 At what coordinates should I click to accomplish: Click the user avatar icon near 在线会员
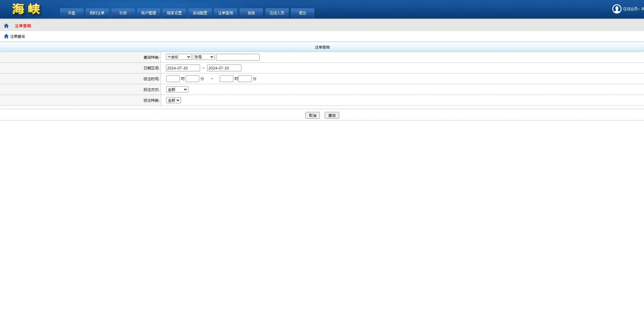tap(617, 9)
